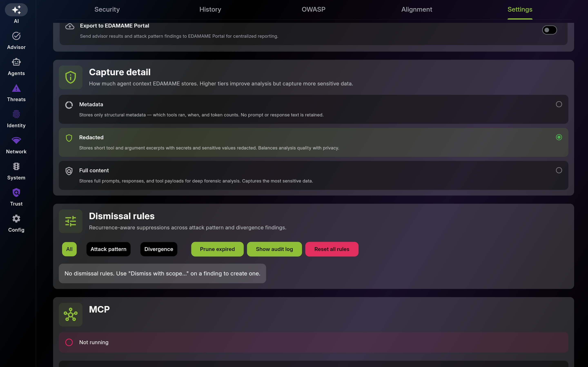Open Network wifi icon

pyautogui.click(x=16, y=140)
